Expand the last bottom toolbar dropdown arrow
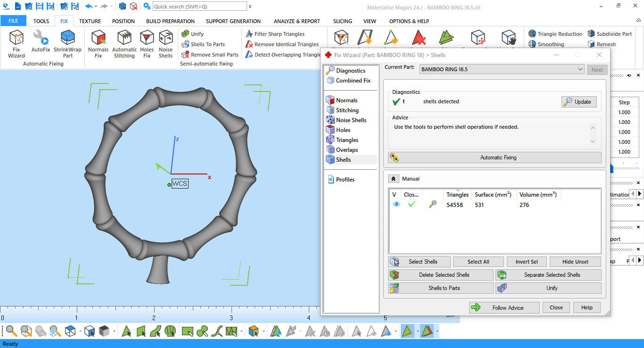This screenshot has height=348, width=644. pos(437,331)
